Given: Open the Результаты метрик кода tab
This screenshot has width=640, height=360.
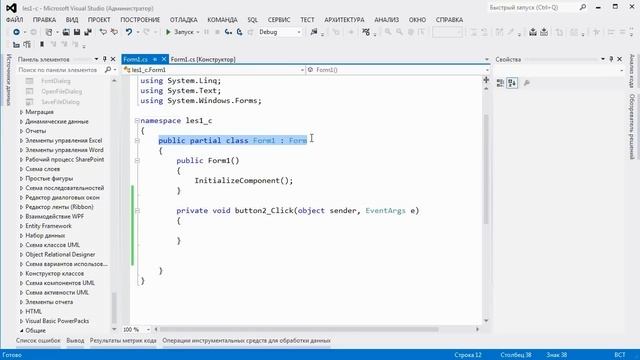Looking at the screenshot, I should click(x=123, y=340).
